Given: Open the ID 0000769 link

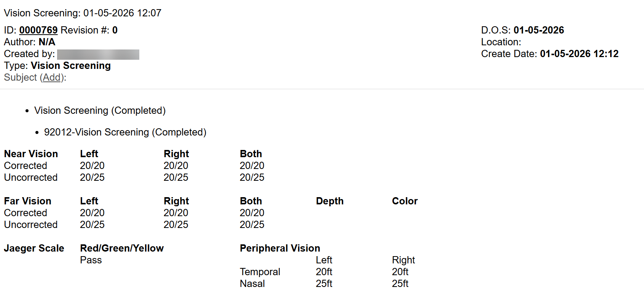Looking at the screenshot, I should coord(38,30).
